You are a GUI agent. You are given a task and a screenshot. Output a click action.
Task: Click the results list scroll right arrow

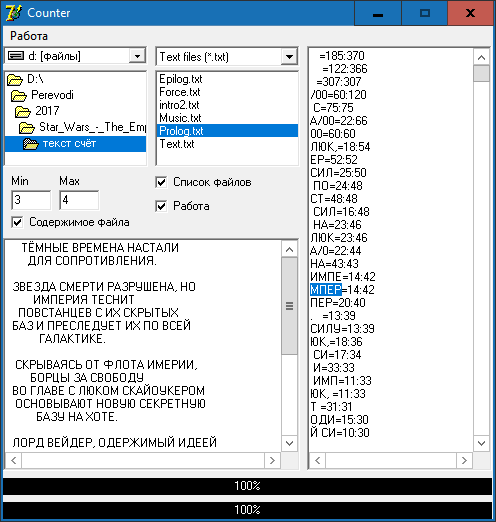tap(464, 460)
